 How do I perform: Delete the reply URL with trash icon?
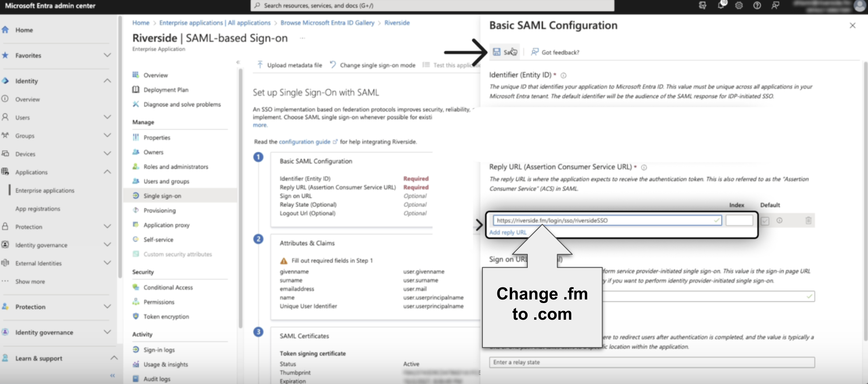point(808,220)
